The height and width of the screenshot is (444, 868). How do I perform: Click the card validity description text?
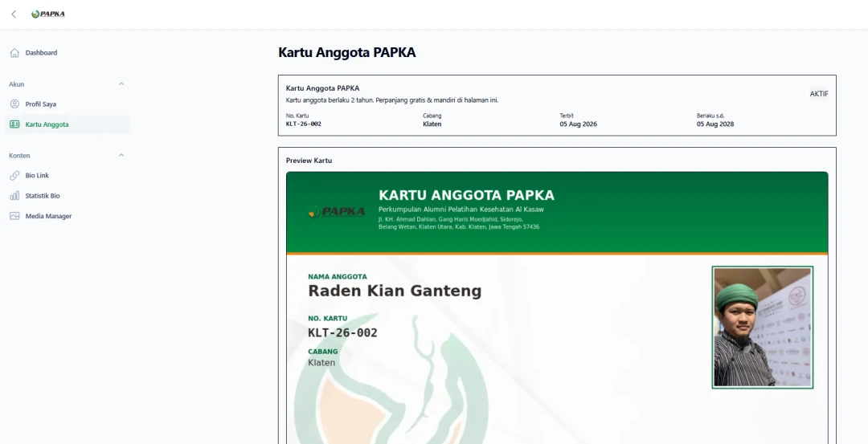392,100
